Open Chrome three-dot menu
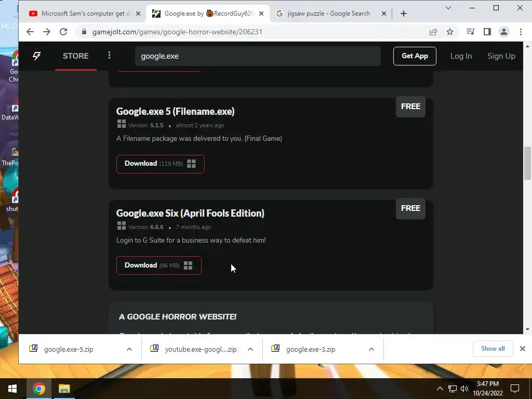Image resolution: width=532 pixels, height=399 pixels. coord(521,32)
